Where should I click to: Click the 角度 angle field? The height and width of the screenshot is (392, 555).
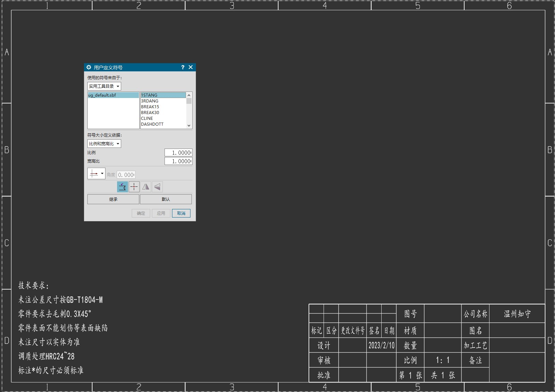(126, 175)
